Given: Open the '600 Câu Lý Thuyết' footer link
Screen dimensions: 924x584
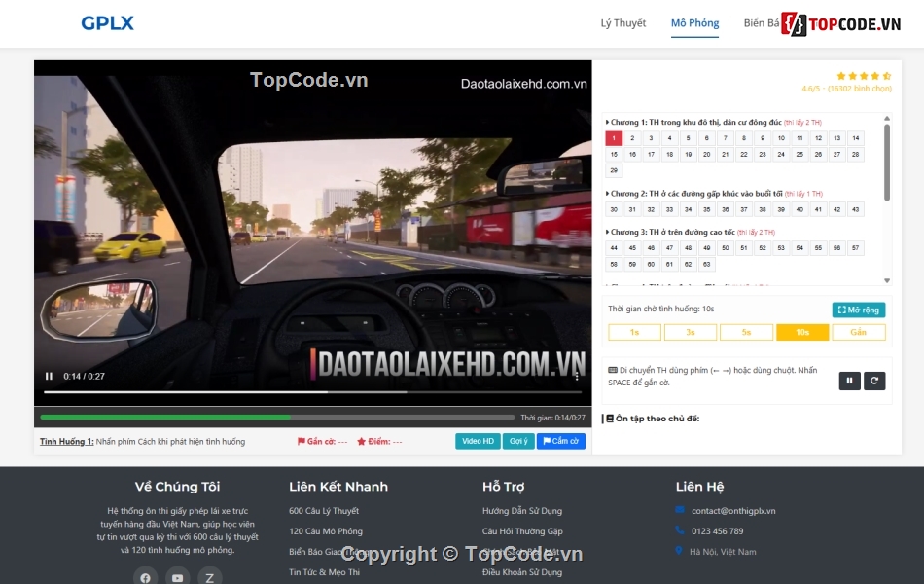Looking at the screenshot, I should point(324,511).
